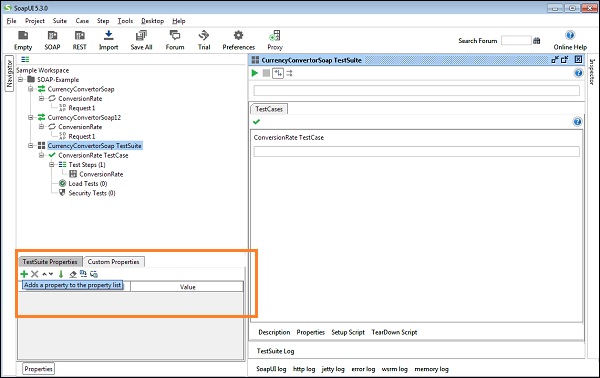Load properties from file icon
Viewport: 600px width, 378px height.
[x=83, y=274]
